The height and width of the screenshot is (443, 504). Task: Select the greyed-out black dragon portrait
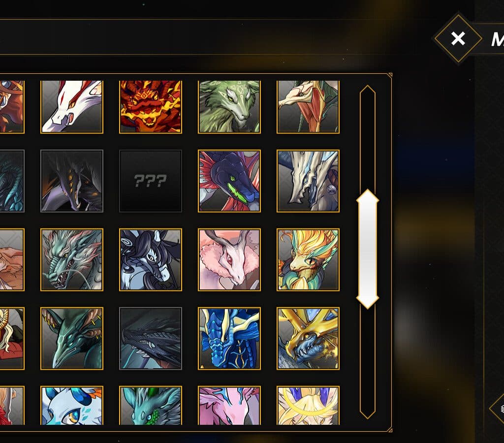(x=151, y=339)
